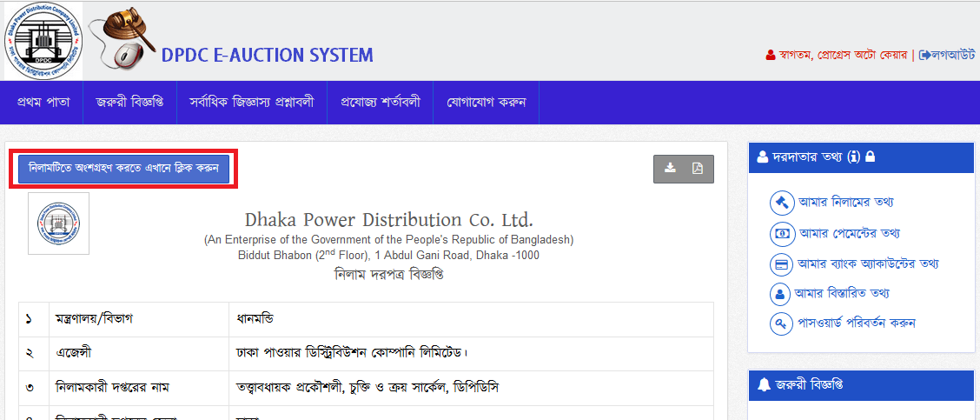Click the money icon beside আমার পেমেন্টের তথ্য
980x420 pixels.
[x=781, y=233]
